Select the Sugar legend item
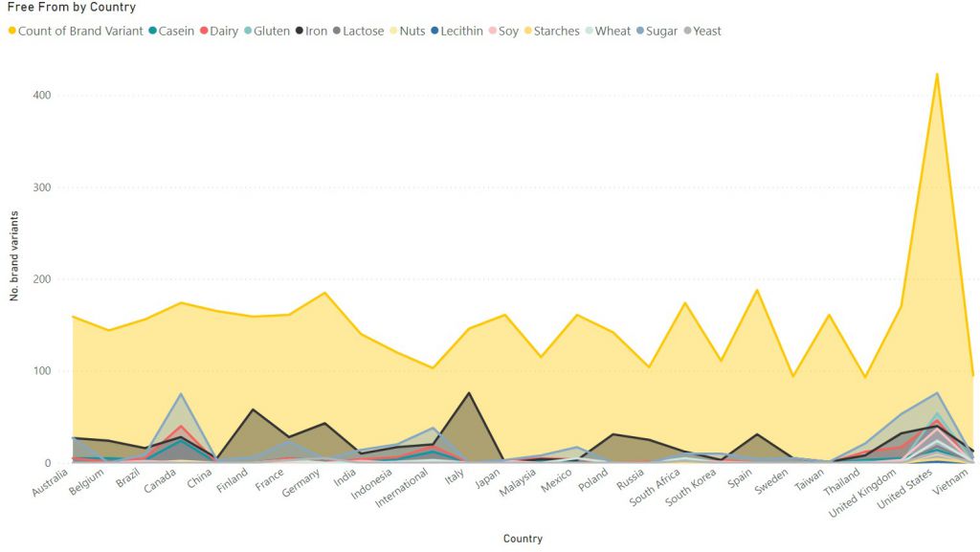The width and height of the screenshot is (980, 552). point(657,32)
